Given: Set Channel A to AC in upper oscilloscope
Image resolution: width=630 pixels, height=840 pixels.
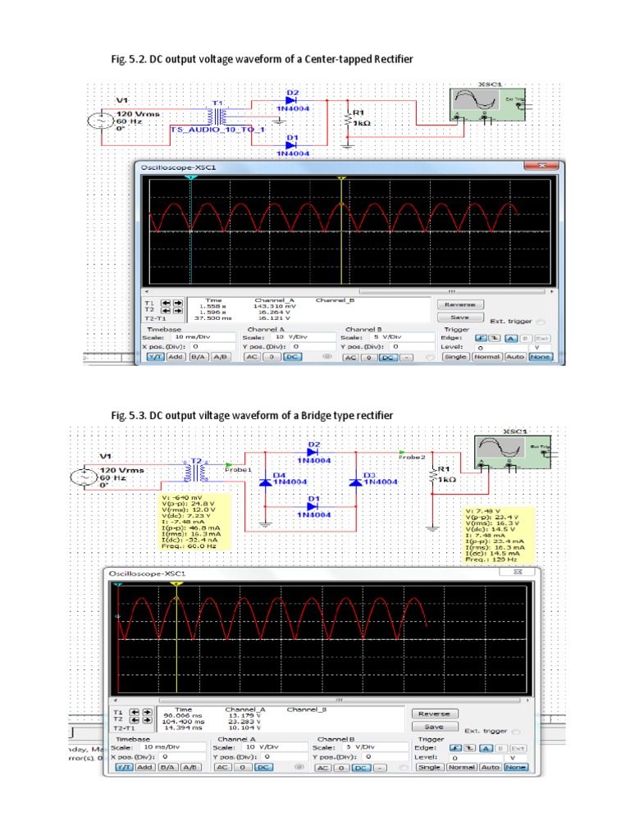Looking at the screenshot, I should (x=251, y=357).
